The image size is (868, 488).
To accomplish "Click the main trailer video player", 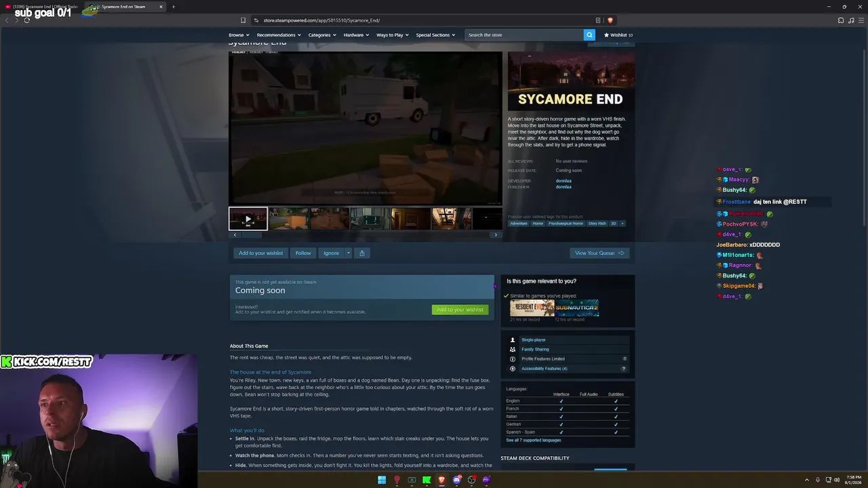I will click(366, 128).
